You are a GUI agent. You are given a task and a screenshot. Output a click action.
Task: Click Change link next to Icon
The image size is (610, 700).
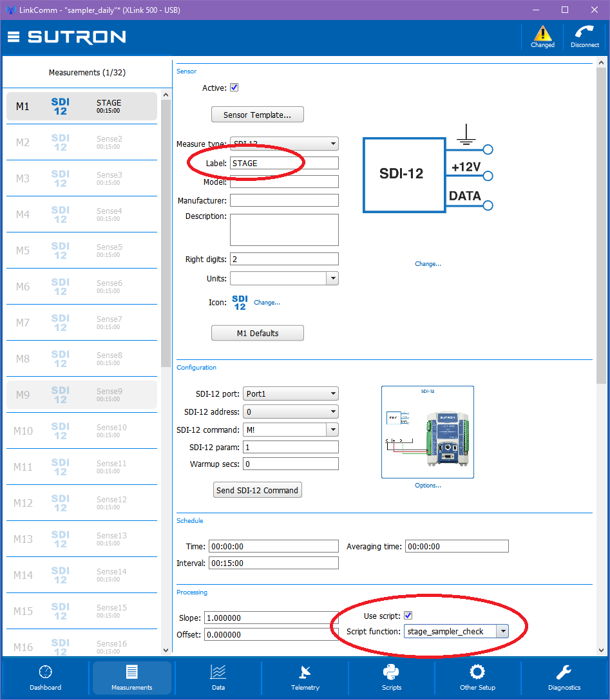(267, 302)
